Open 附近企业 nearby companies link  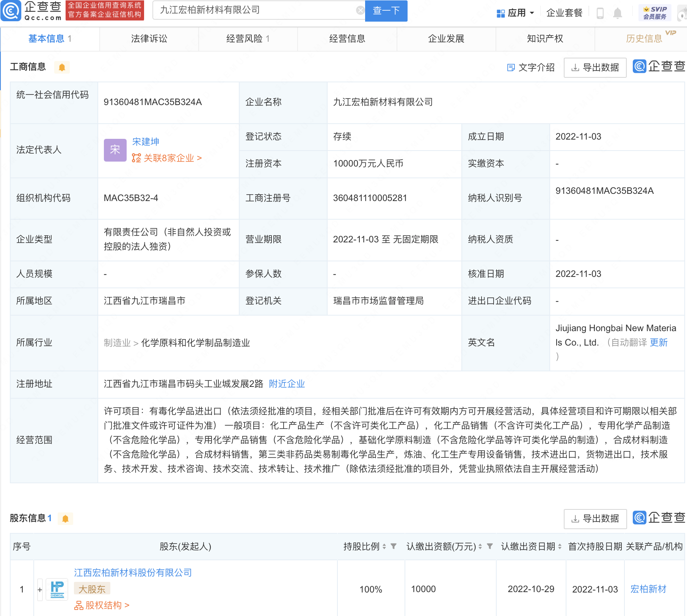[287, 384]
